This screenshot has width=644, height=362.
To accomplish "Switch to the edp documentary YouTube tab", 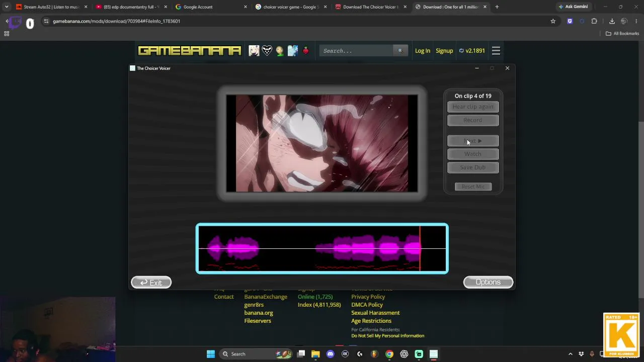I will (x=131, y=7).
